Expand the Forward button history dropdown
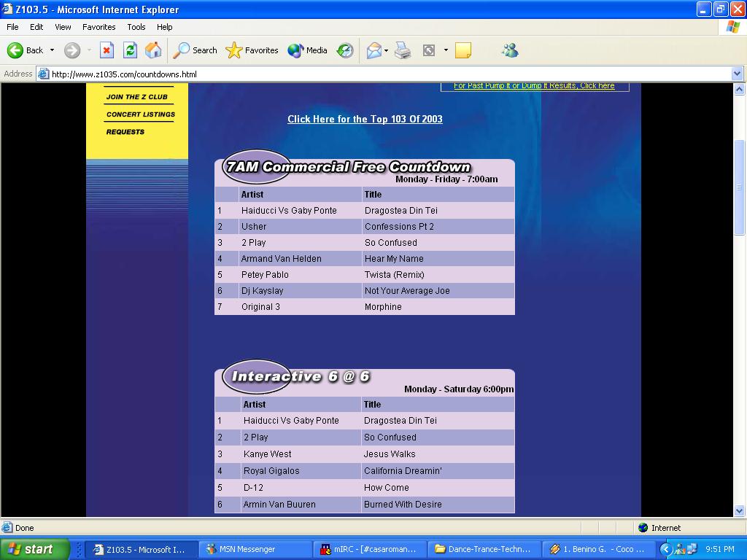This screenshot has width=747, height=560. 89,50
